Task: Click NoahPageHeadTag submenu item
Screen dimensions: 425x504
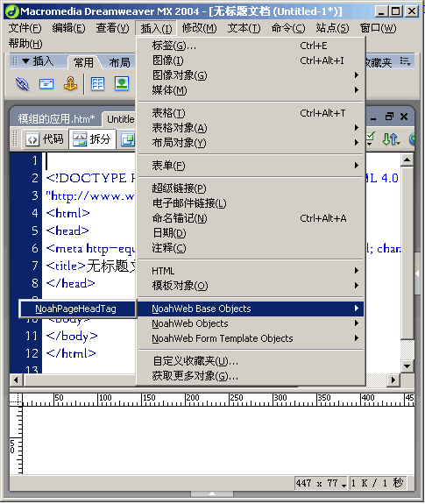Action: coord(78,309)
